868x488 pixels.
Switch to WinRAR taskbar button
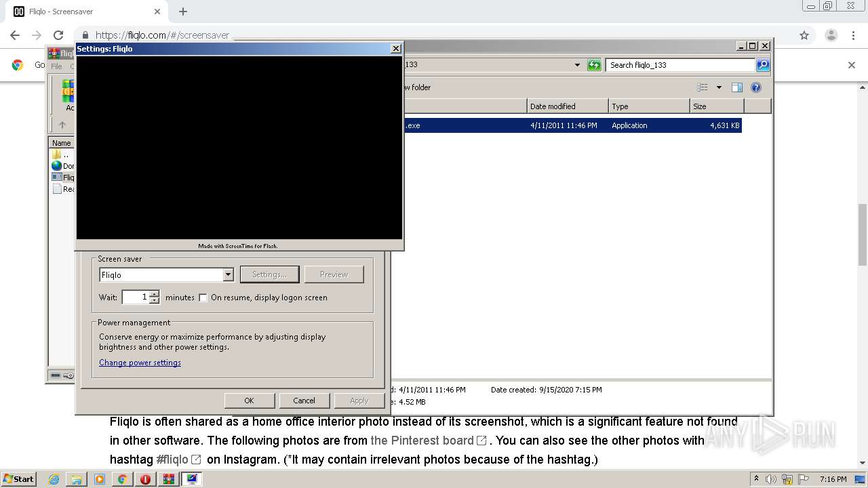[168, 479]
